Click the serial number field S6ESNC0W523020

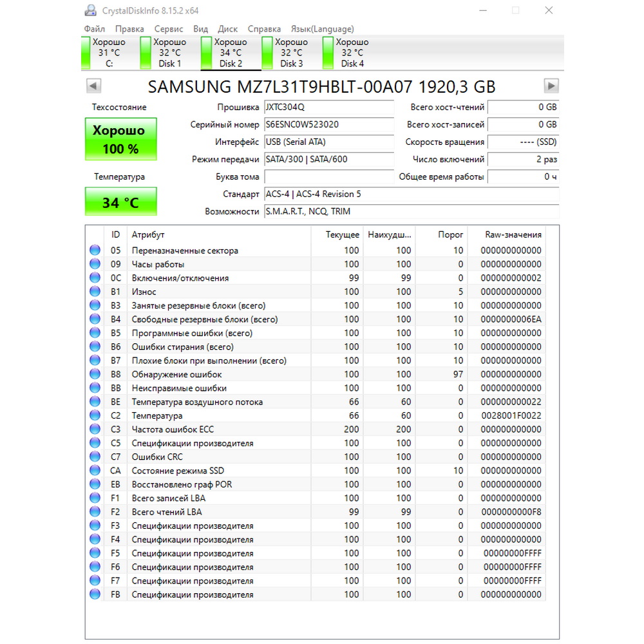click(328, 124)
